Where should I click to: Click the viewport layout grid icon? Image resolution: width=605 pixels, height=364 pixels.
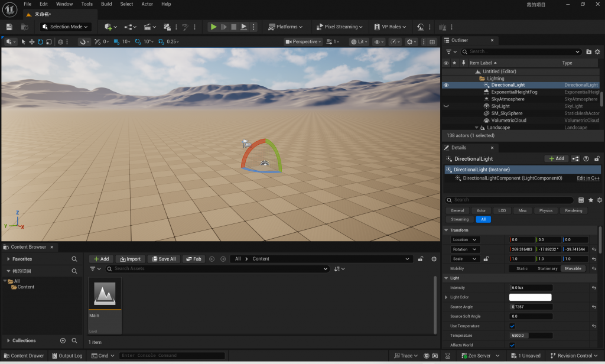coord(432,42)
